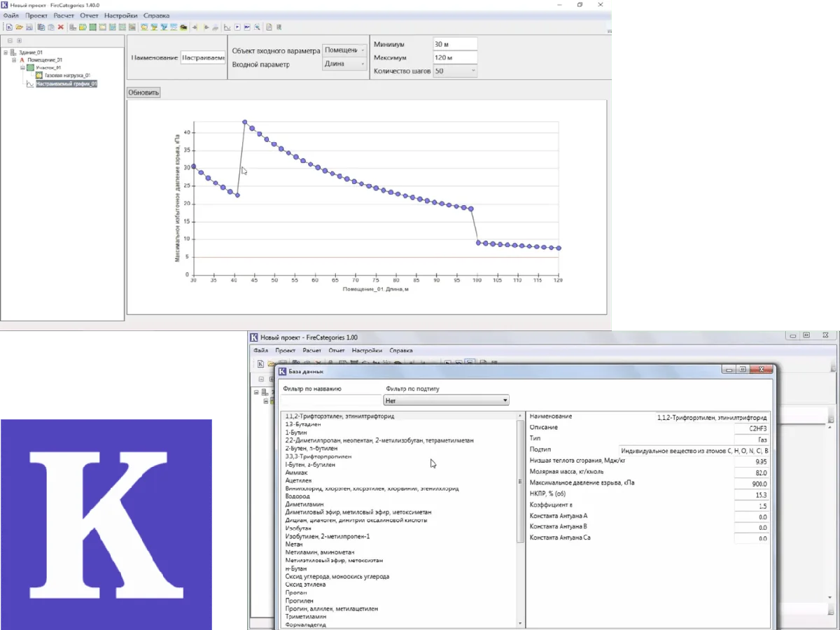Click the red X delete toolbar icon
The width and height of the screenshot is (840, 630).
[x=61, y=27]
